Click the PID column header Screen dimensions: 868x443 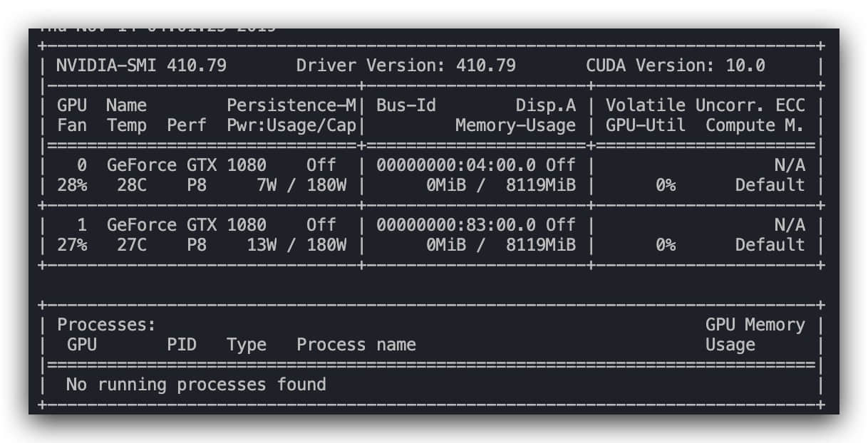[x=182, y=345]
